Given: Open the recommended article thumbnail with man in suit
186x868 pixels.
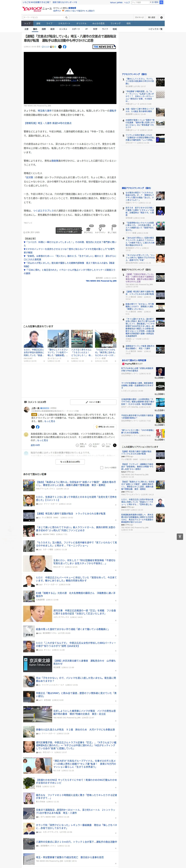Looking at the screenshot, I should 34,339.
